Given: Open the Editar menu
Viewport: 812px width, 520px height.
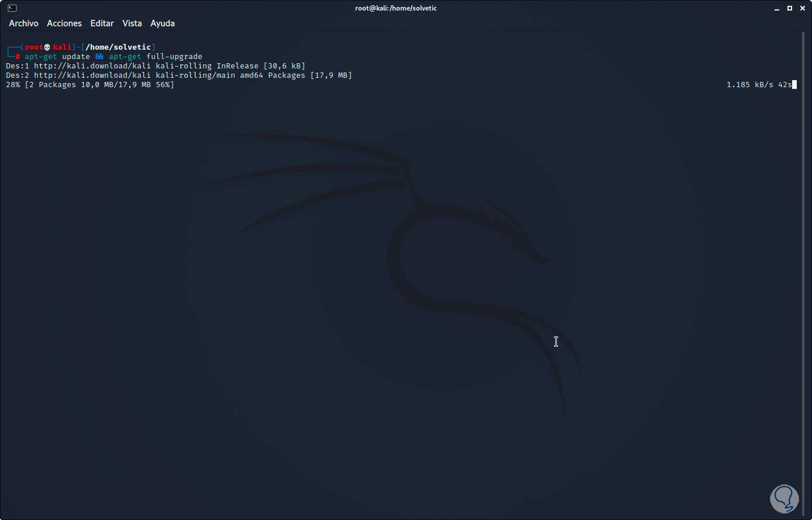Looking at the screenshot, I should click(x=102, y=23).
